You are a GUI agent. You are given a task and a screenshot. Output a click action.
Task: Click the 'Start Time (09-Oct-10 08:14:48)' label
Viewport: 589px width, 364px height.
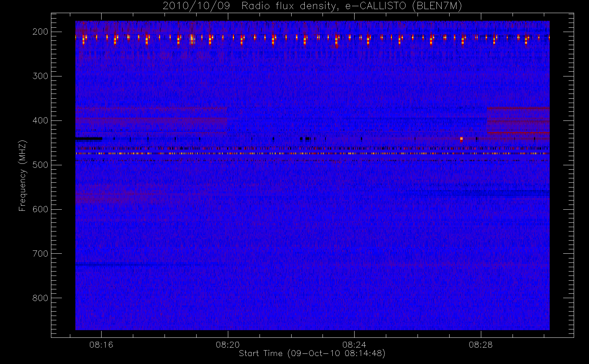pyautogui.click(x=312, y=353)
